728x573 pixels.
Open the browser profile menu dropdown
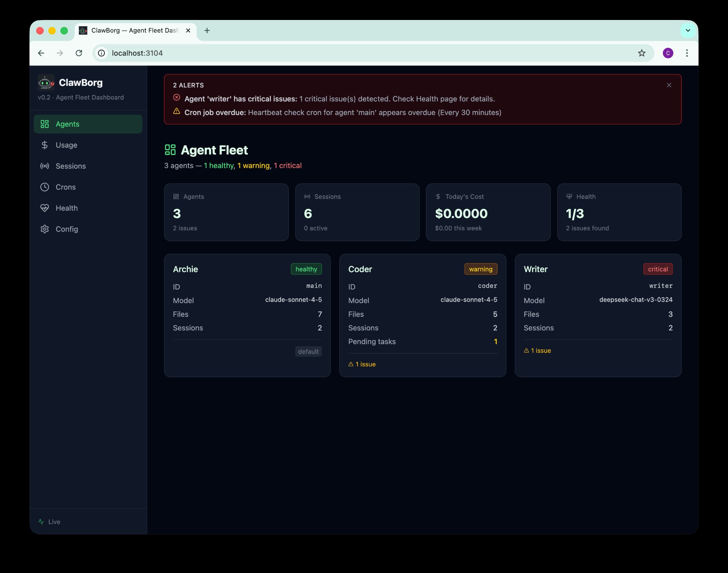[668, 53]
